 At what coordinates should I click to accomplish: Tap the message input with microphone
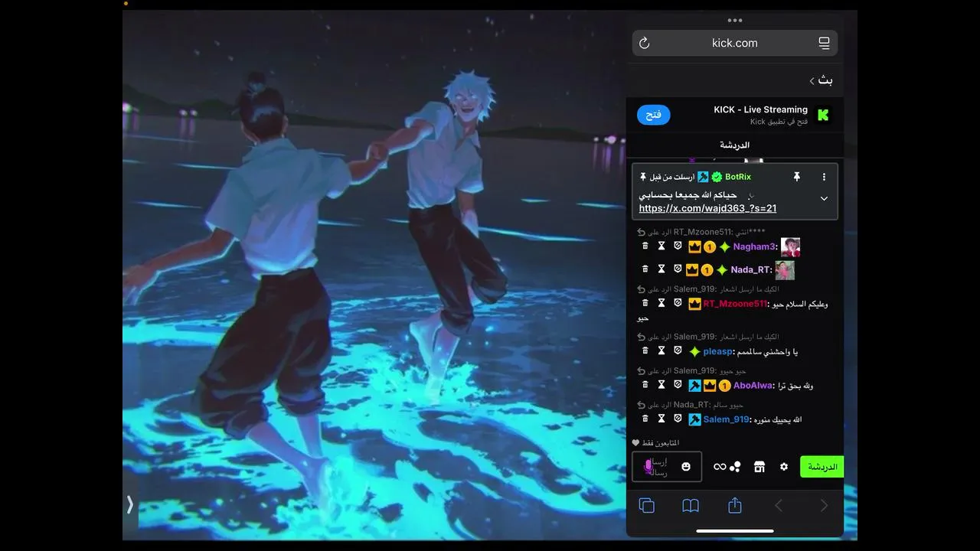667,467
